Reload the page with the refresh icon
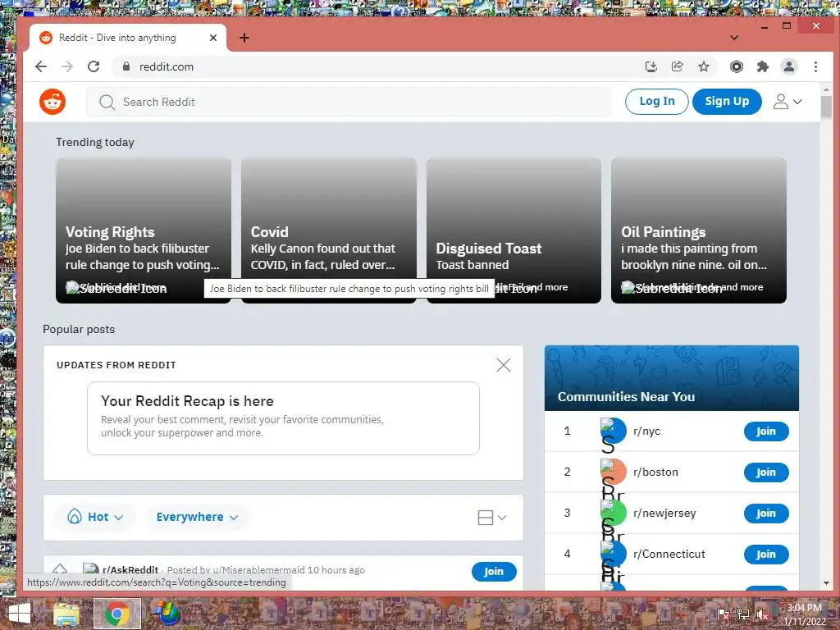The height and width of the screenshot is (630, 840). coord(94,66)
